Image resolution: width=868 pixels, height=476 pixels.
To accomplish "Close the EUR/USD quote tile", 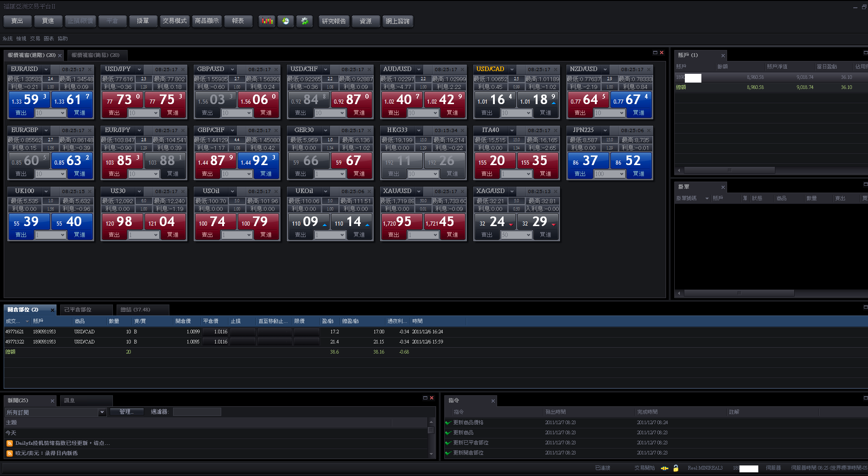I will click(x=90, y=70).
